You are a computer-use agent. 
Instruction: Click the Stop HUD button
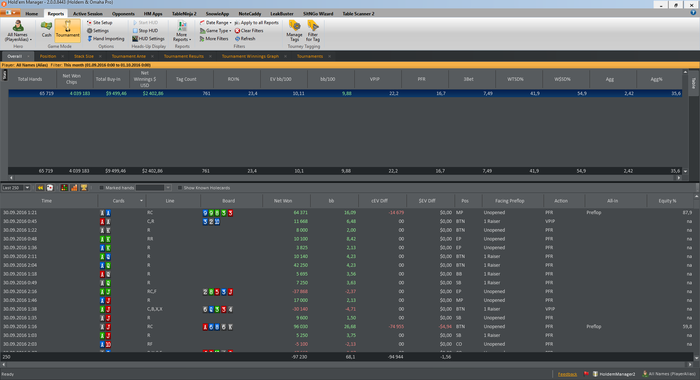point(146,31)
